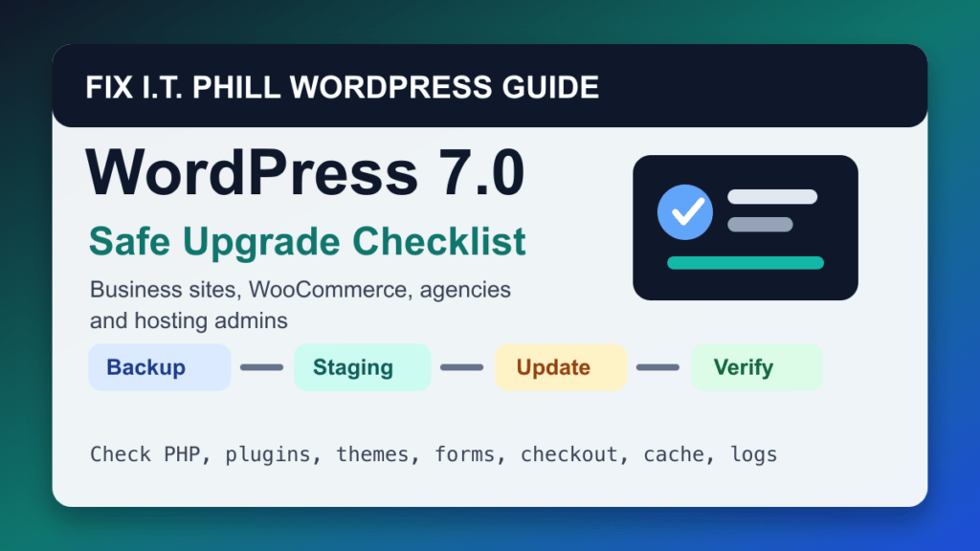Viewport: 980px width, 551px height.
Task: Click the 'WordPress 7.0' headline
Action: click(305, 172)
